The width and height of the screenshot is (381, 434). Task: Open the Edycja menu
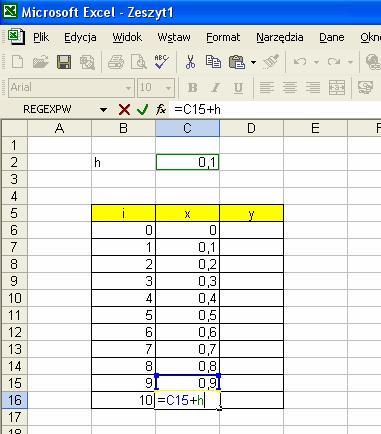tap(80, 37)
